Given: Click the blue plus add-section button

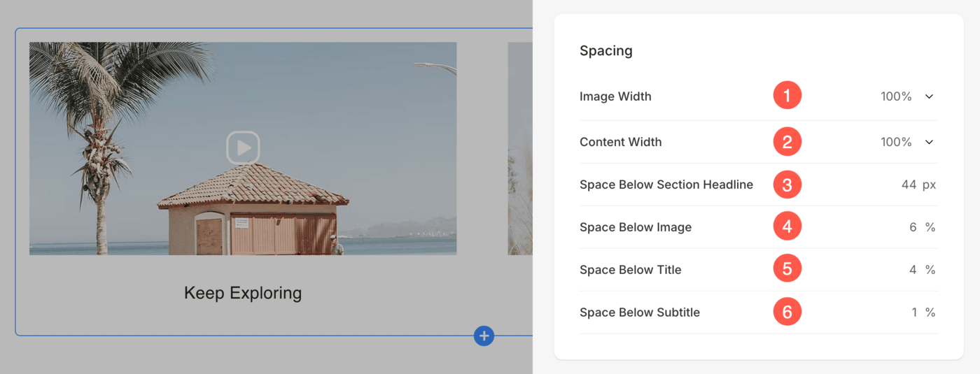Looking at the screenshot, I should (484, 336).
